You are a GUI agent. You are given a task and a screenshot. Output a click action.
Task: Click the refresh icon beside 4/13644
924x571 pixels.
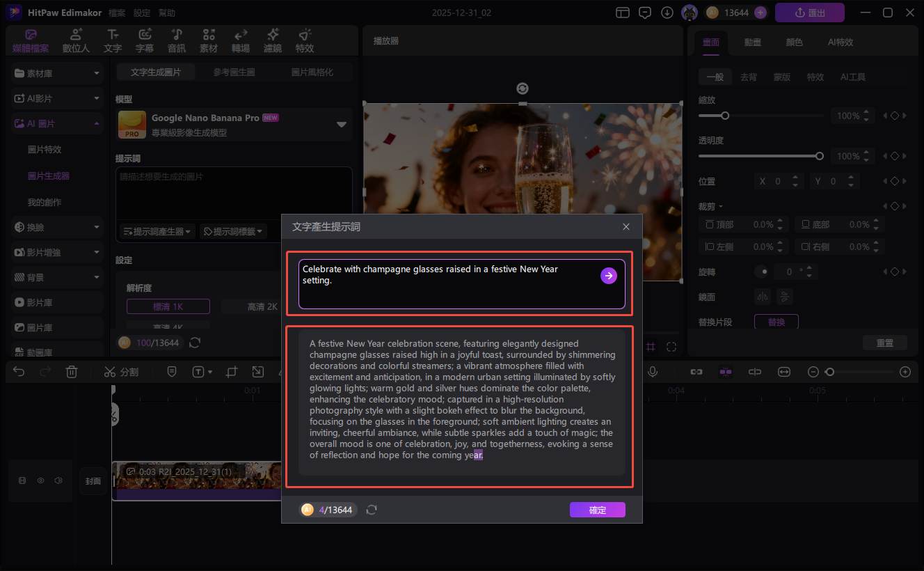(x=372, y=510)
